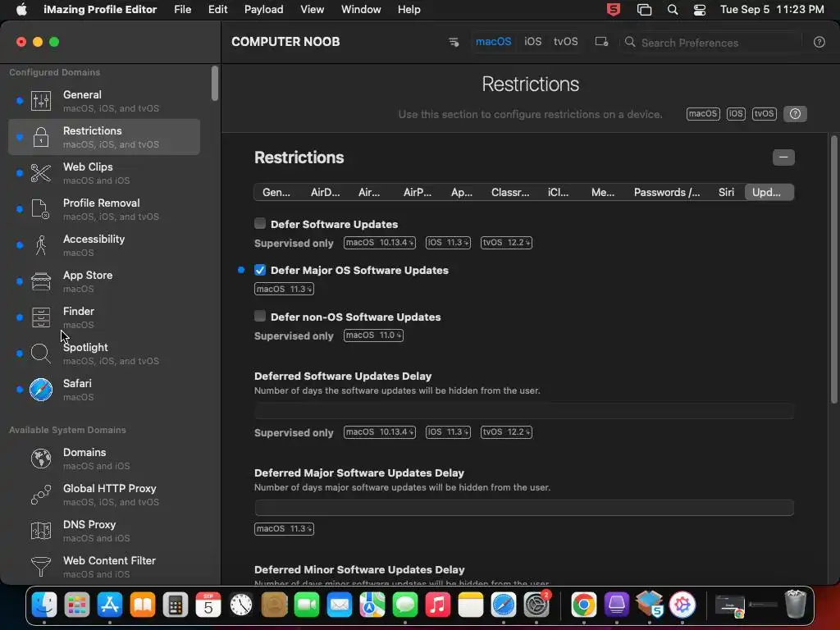Click the COMPUTER NOOB profile title
Image resolution: width=840 pixels, height=630 pixels.
tap(285, 42)
